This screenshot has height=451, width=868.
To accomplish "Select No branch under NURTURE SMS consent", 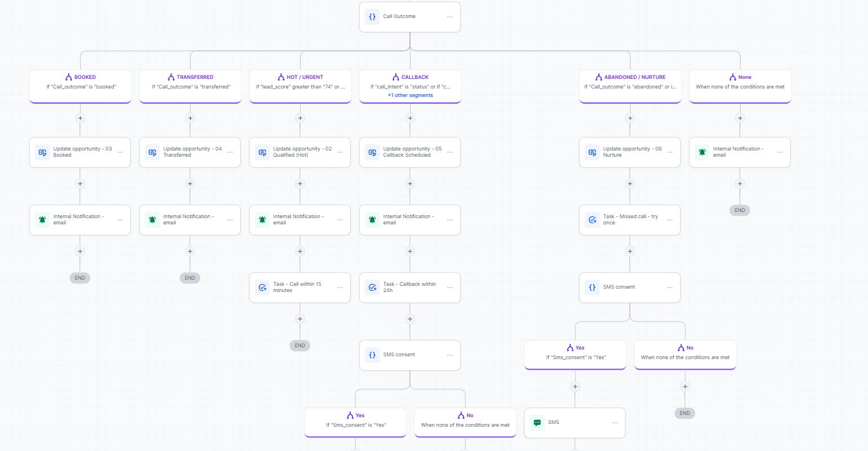I will (685, 355).
